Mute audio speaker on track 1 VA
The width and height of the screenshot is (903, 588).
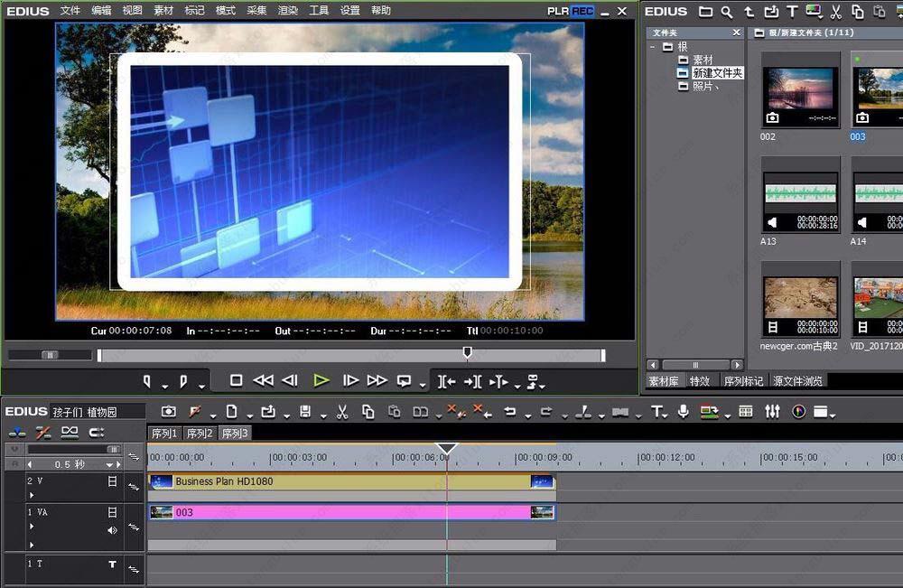(x=112, y=530)
